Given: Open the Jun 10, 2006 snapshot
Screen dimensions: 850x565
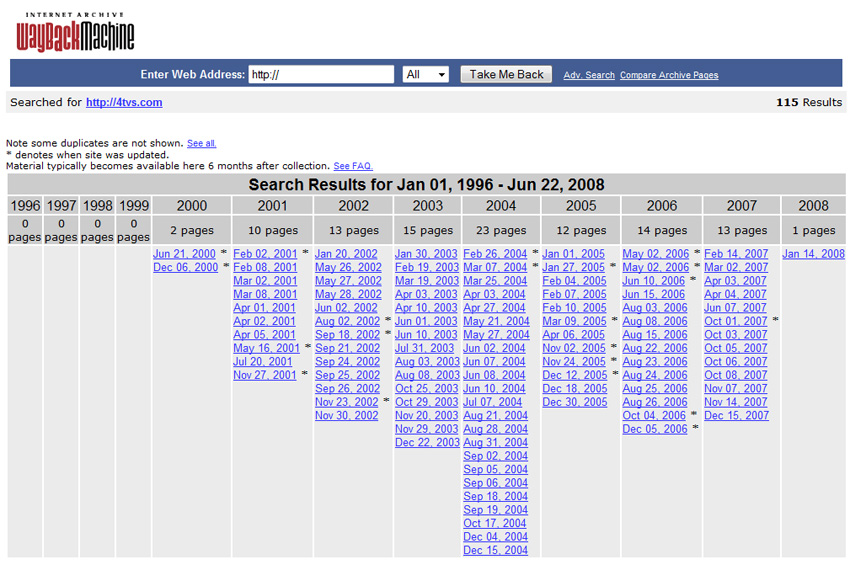Looking at the screenshot, I should [x=654, y=281].
